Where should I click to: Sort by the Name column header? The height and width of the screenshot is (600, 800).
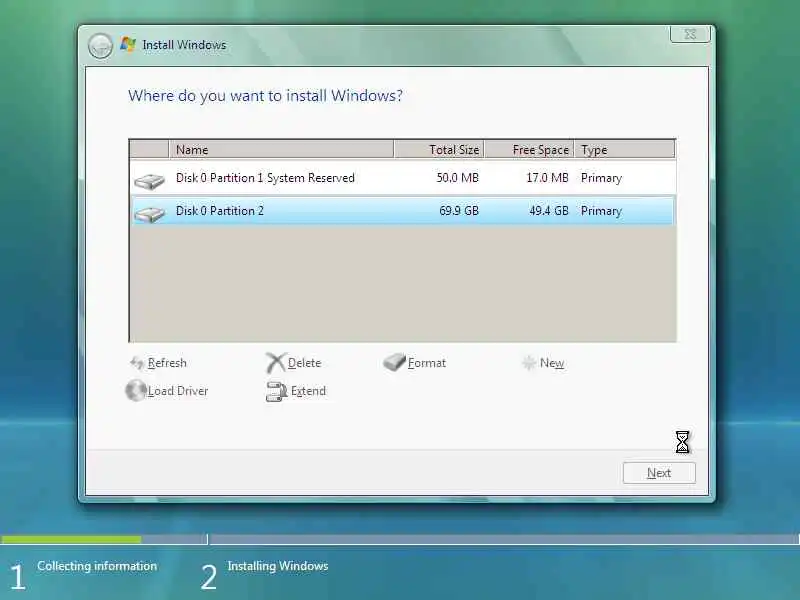tap(281, 149)
